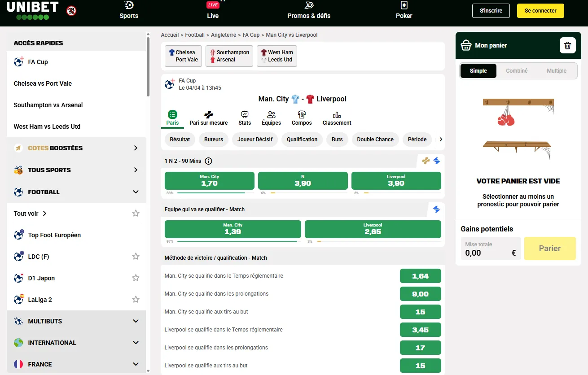Click flash icon in Equipe qui va se qualifier header
Viewport: 588px width, 375px height.
pos(436,209)
